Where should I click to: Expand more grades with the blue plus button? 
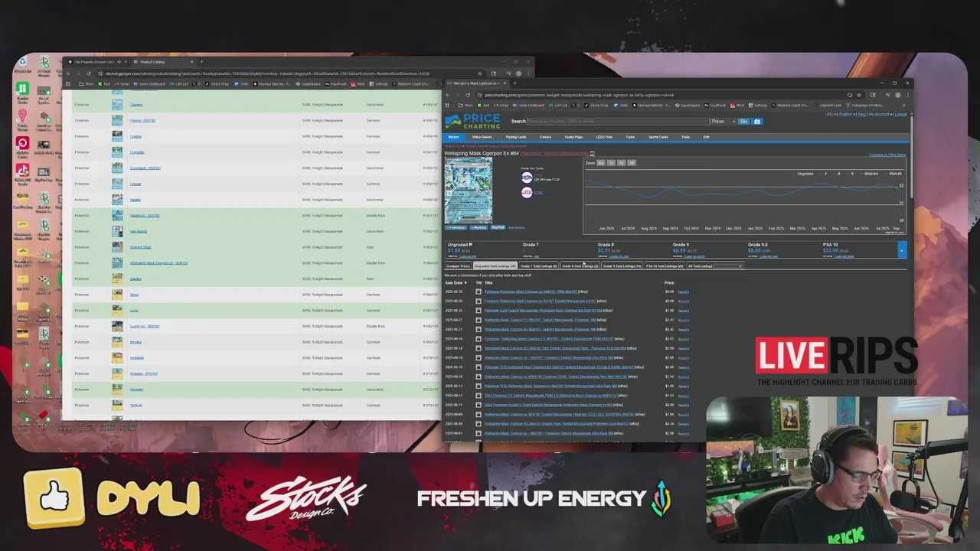(901, 250)
